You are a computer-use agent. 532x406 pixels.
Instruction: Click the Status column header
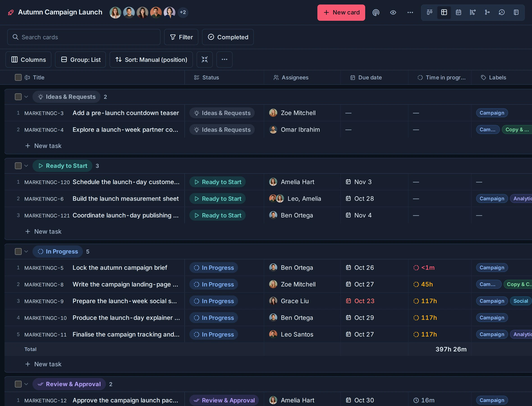[x=224, y=78]
